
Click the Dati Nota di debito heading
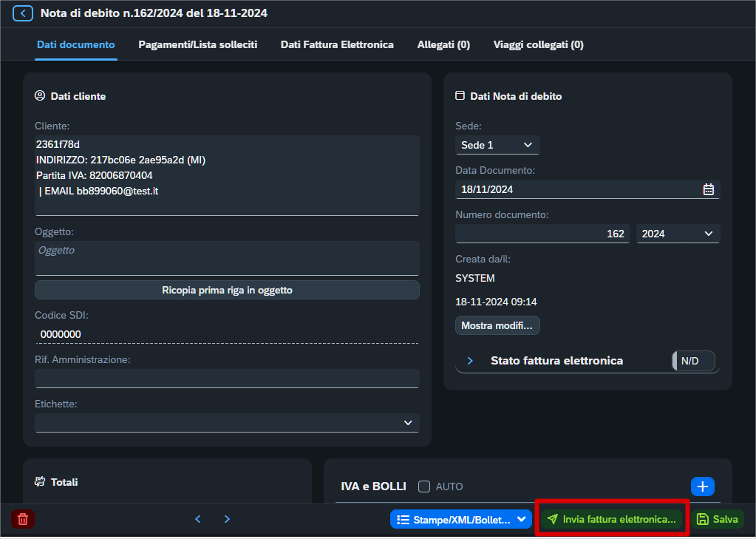tap(515, 96)
